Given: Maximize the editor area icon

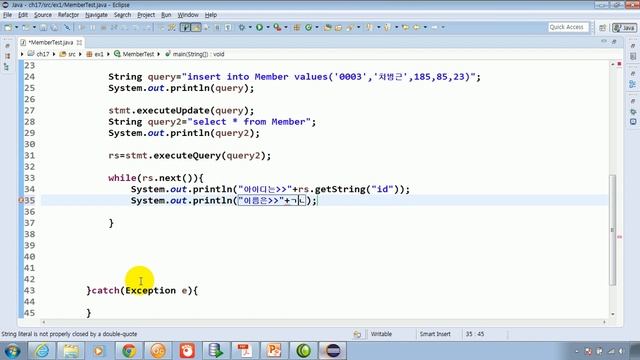Looking at the screenshot, I should [x=614, y=42].
